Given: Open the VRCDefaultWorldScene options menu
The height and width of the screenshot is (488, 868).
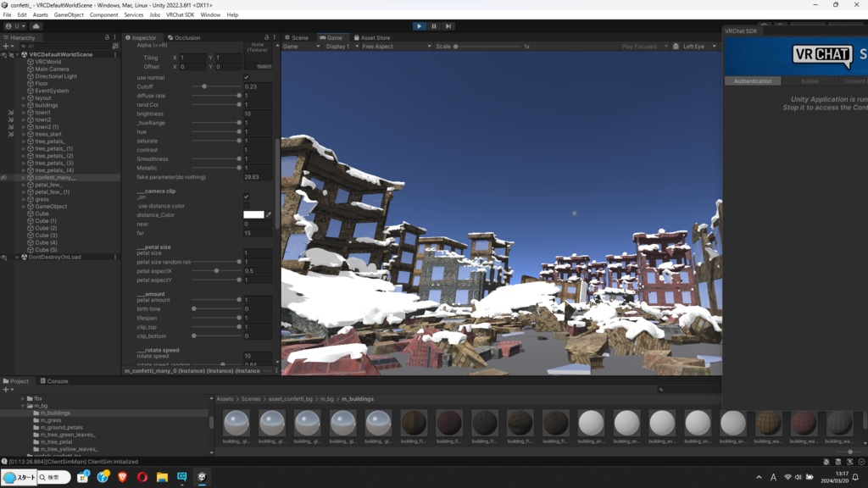Looking at the screenshot, I should click(x=115, y=54).
